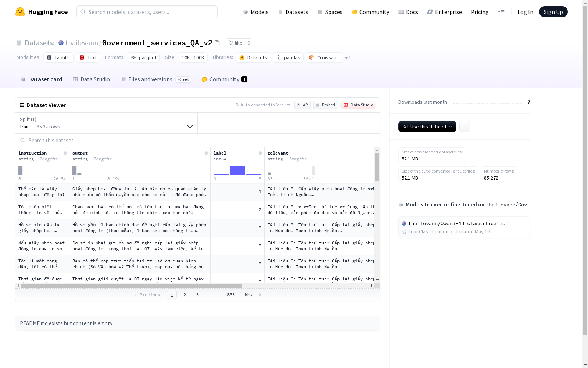Open the thailevann user profile link
The image size is (588, 368).
[82, 43]
